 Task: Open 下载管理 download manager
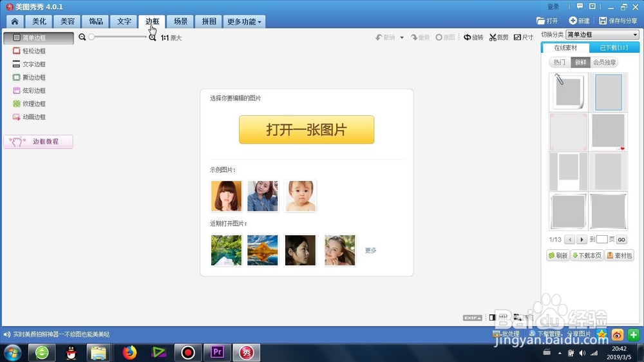(x=545, y=334)
